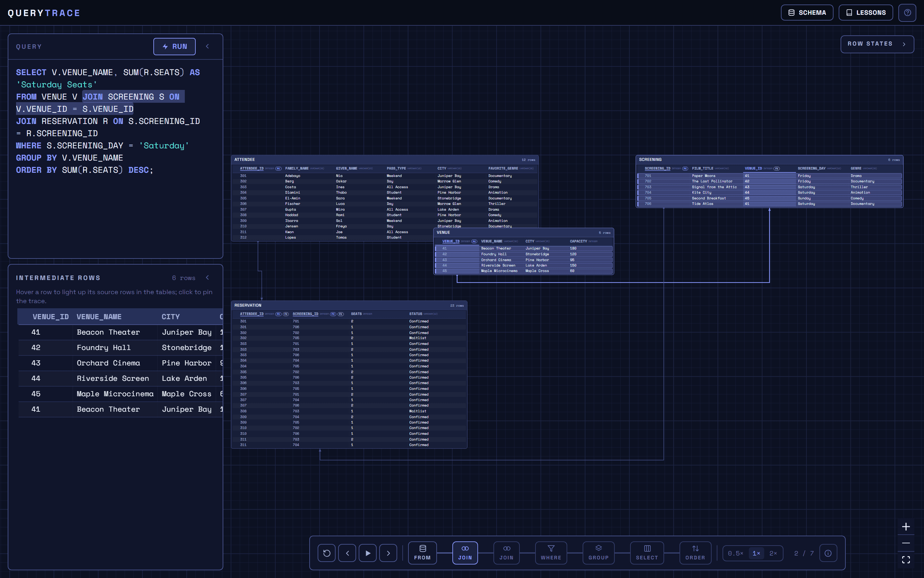Select intermediate row 43 Orchard Cinema
This screenshot has height=578, width=924.
coord(121,363)
